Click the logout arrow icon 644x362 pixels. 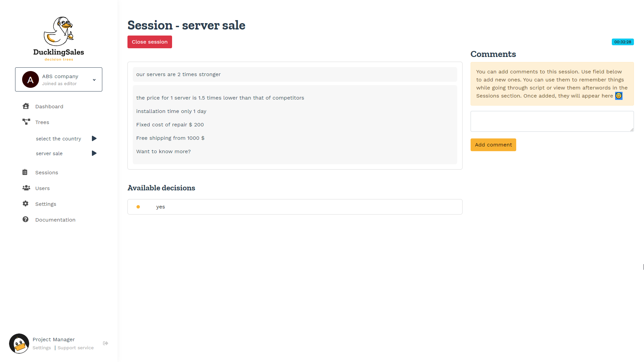coord(106,343)
